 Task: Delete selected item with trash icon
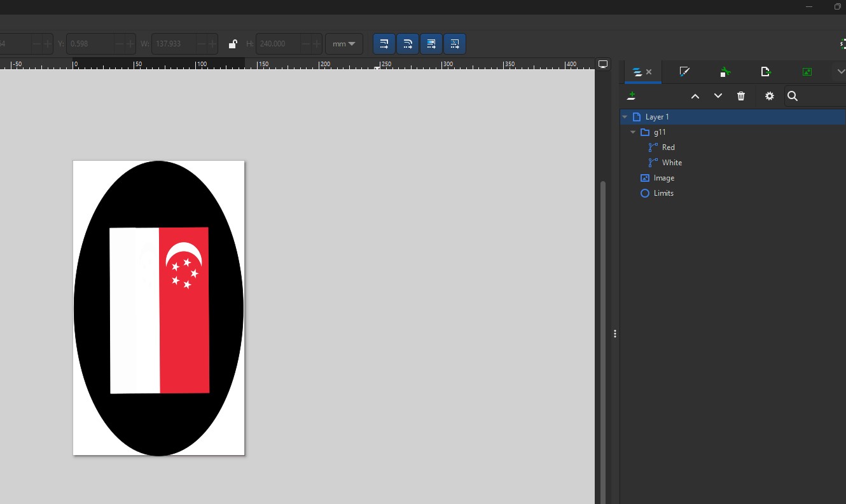[x=741, y=96]
